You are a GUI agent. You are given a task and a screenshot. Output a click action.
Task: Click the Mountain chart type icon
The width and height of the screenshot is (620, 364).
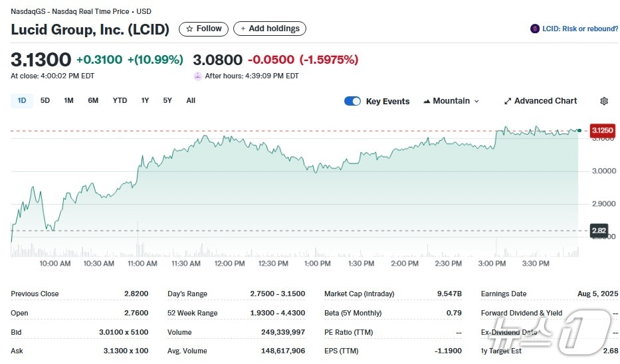tap(427, 101)
